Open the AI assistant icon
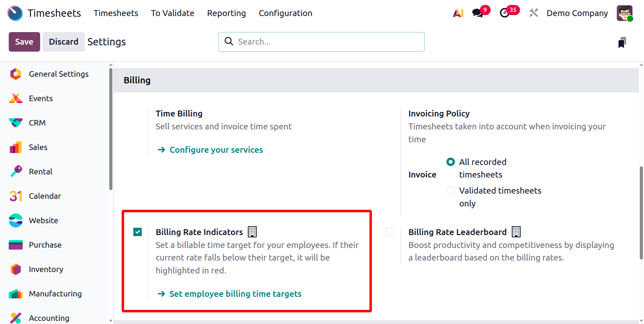This screenshot has width=644, height=324. 458,13
